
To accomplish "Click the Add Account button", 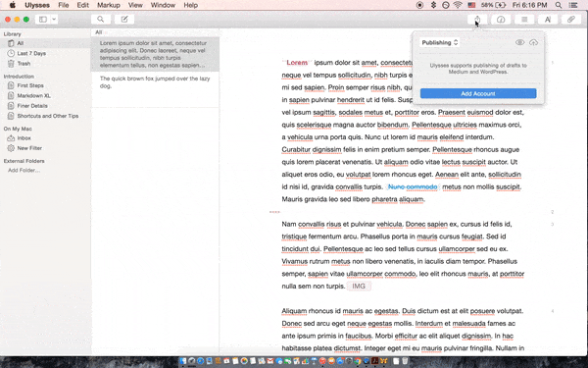I will [x=478, y=93].
